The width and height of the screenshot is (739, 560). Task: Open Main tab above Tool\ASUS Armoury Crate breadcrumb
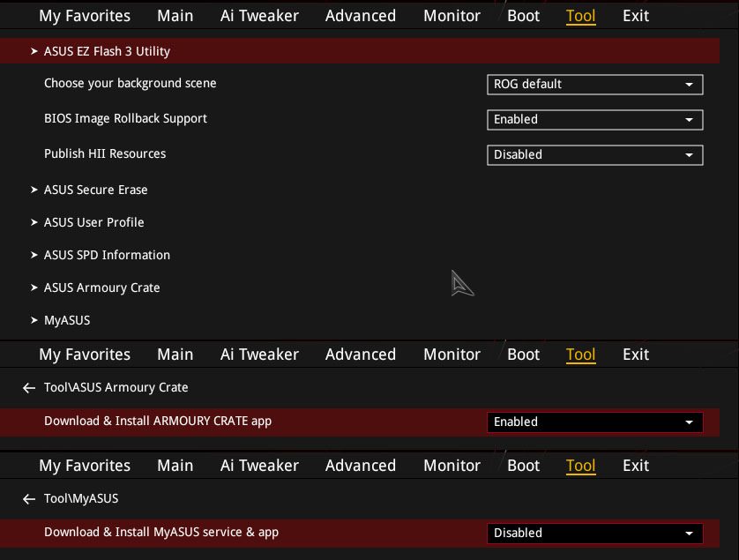click(x=175, y=355)
